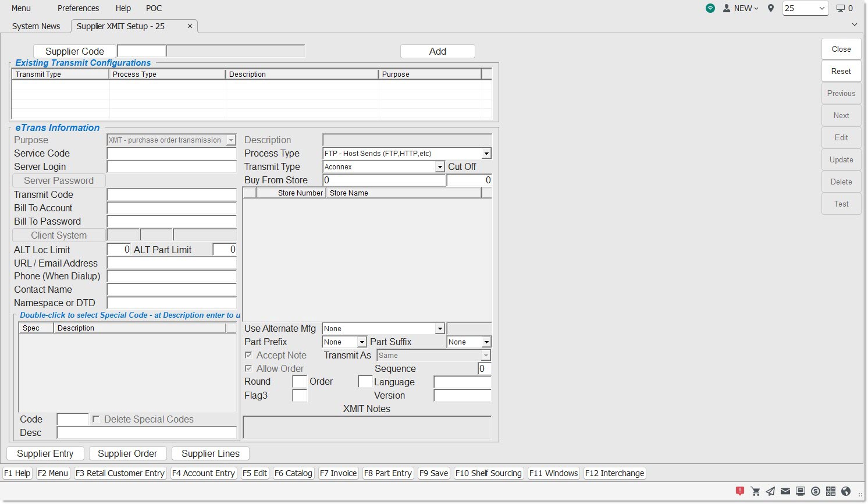Screen dimensions: 868x504
Task: Expand the Process Type dropdown
Action: pos(486,154)
